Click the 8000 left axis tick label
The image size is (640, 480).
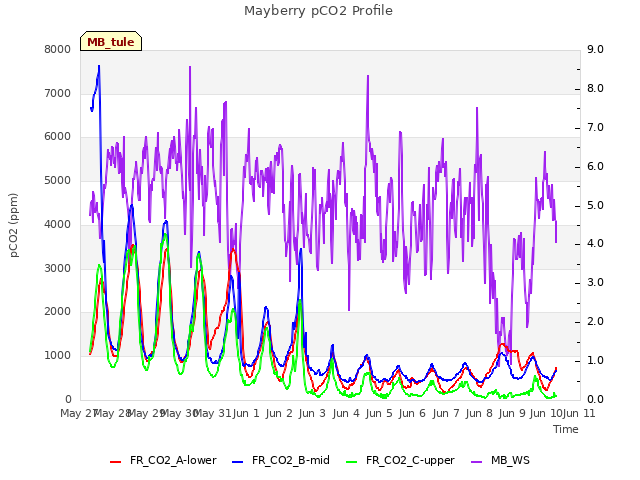pyautogui.click(x=58, y=49)
